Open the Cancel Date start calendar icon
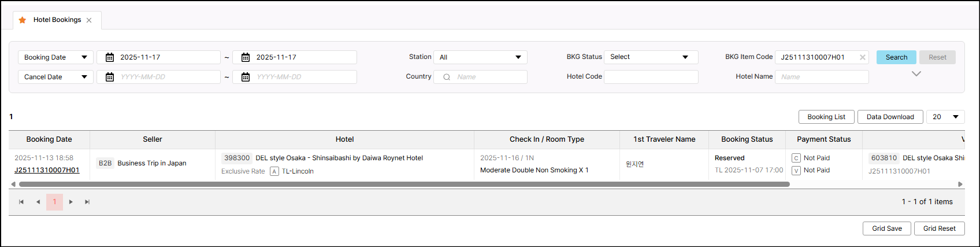This screenshot has width=980, height=247. pos(110,77)
